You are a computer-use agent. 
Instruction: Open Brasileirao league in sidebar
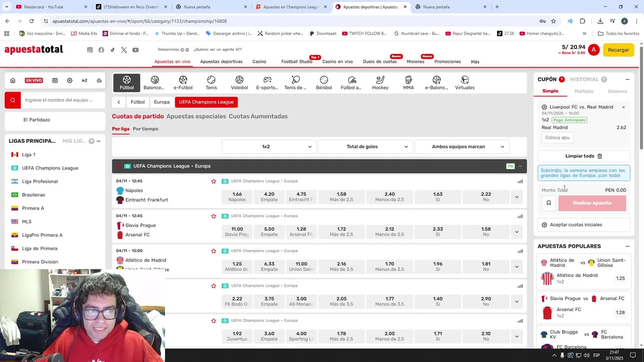coord(33,195)
